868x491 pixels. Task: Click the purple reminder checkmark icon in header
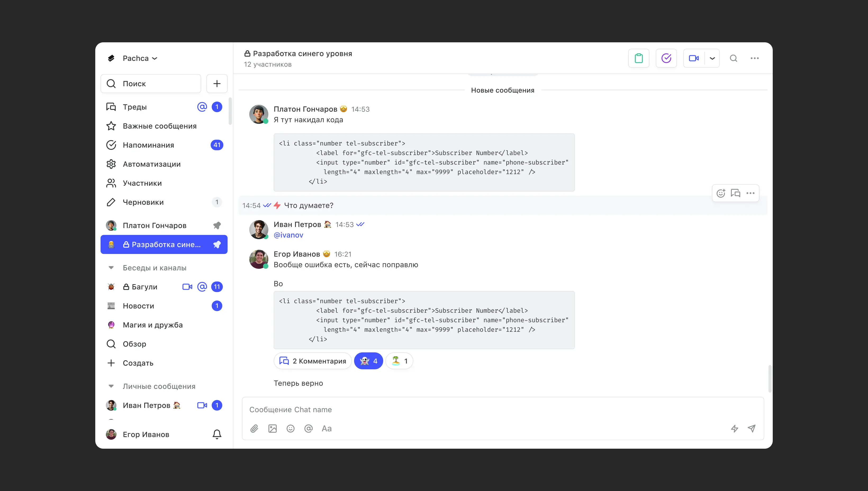[x=666, y=58]
